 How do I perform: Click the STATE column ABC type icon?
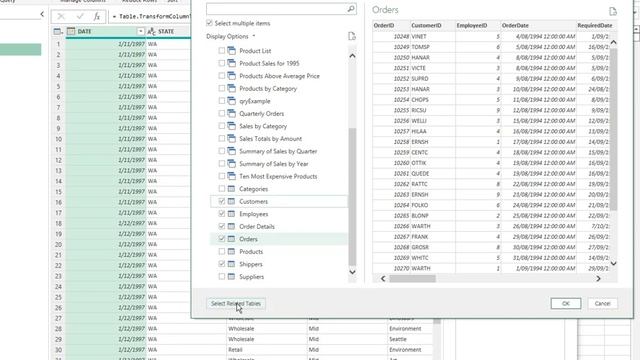tap(151, 31)
